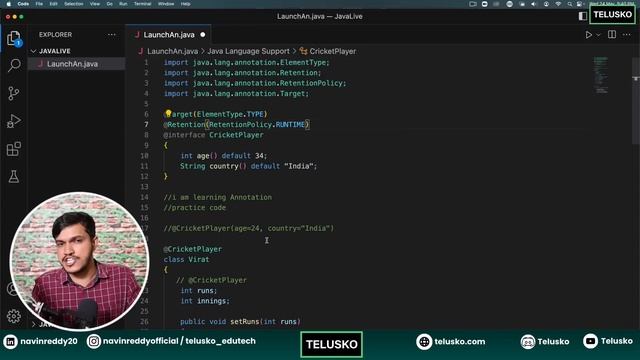The image size is (640, 360).
Task: Split the editor right
Action: coord(612,35)
